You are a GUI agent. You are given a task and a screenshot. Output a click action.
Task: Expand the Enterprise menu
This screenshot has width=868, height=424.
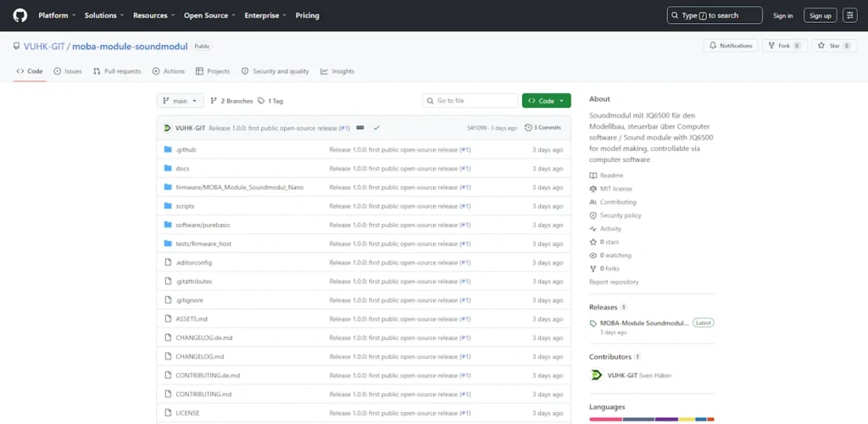[265, 15]
